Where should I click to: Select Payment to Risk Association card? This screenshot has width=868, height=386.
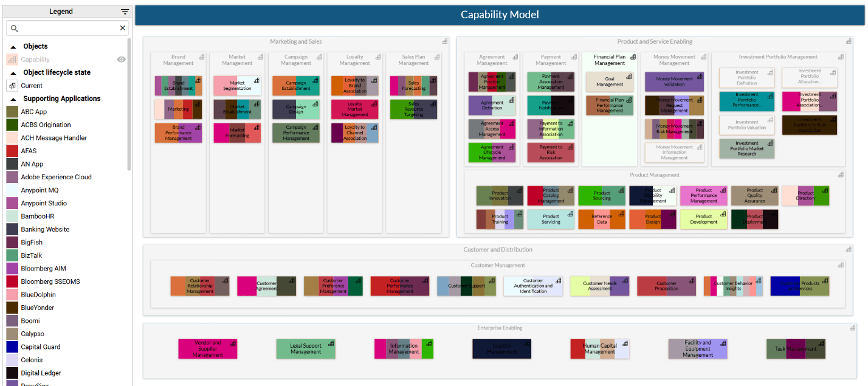(551, 153)
